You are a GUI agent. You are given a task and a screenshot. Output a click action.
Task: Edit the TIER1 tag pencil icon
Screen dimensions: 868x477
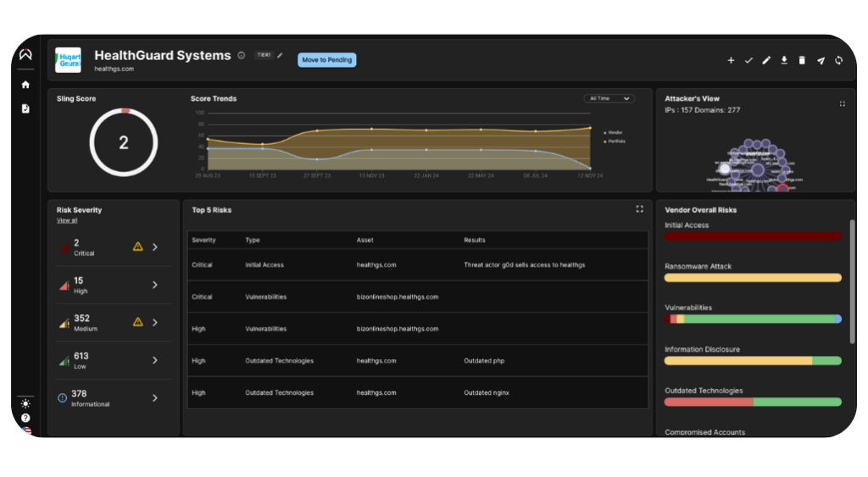point(280,55)
